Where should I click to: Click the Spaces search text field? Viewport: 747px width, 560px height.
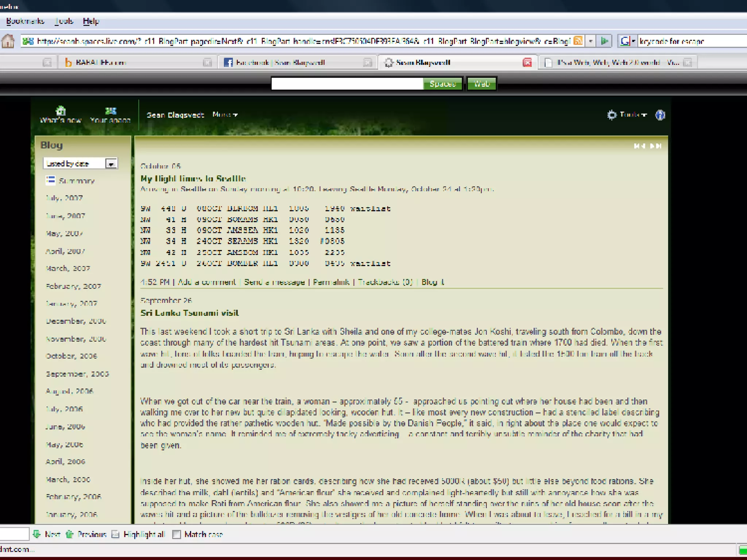pyautogui.click(x=347, y=84)
